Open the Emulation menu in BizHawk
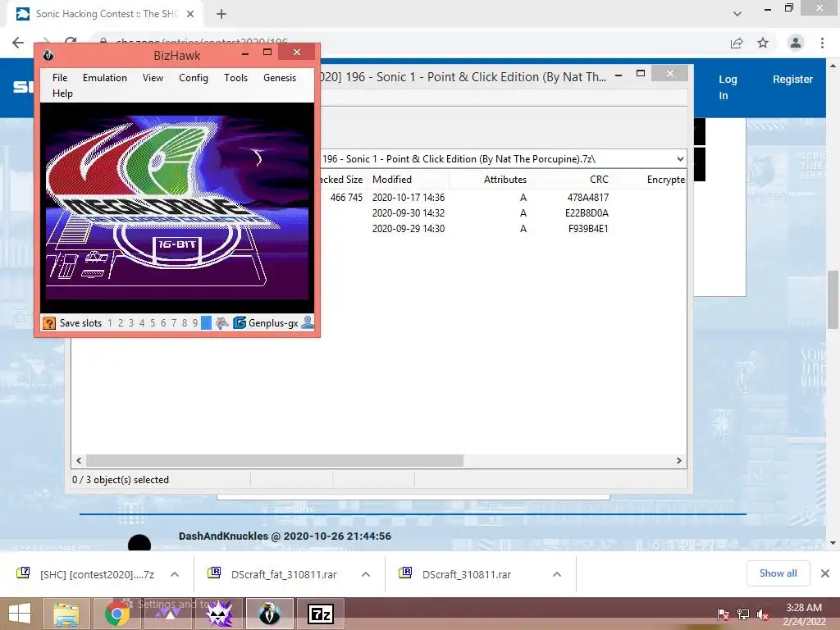 point(105,78)
